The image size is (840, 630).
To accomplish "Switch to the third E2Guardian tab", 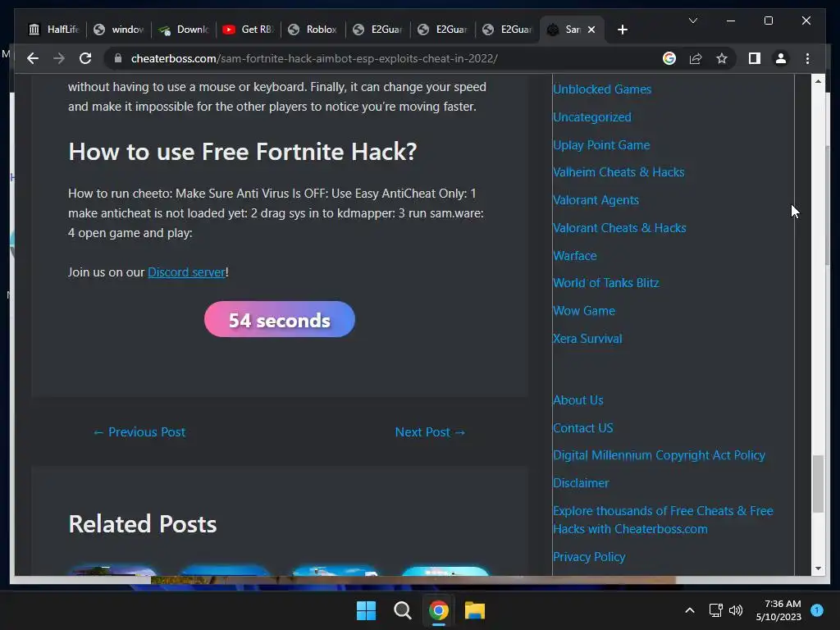I will point(507,30).
